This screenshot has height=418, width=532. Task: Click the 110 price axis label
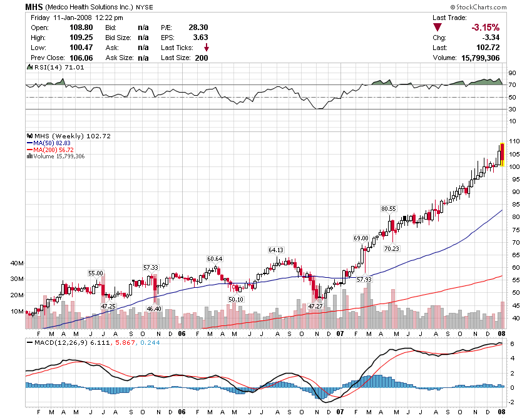[514, 141]
